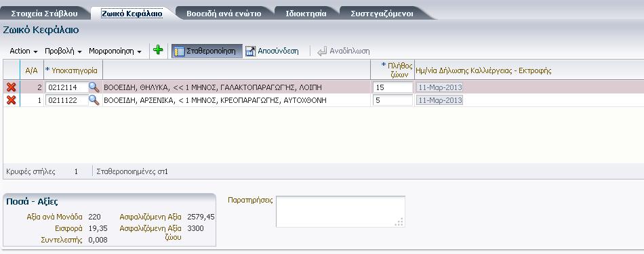Viewport: 644px width, 254px height.
Task: Open the Συστεγαζόμενοι tab
Action: [x=382, y=14]
